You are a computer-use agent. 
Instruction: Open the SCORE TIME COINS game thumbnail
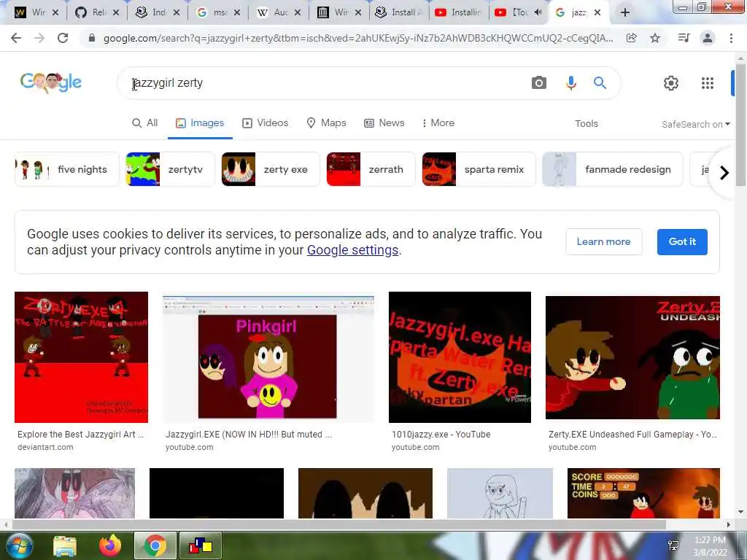coord(643,494)
